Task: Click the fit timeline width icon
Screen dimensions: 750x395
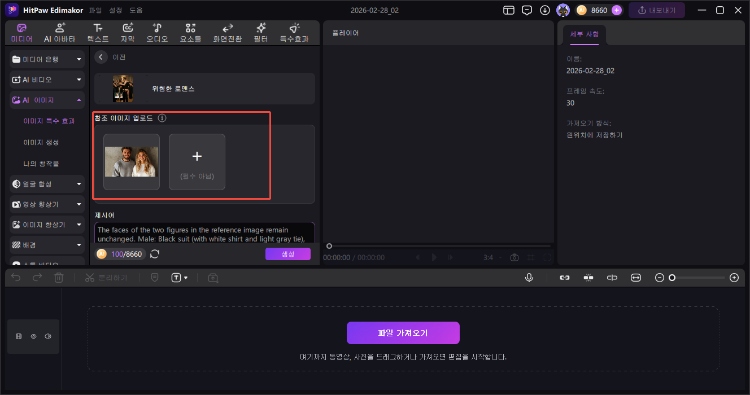Action: pyautogui.click(x=636, y=278)
